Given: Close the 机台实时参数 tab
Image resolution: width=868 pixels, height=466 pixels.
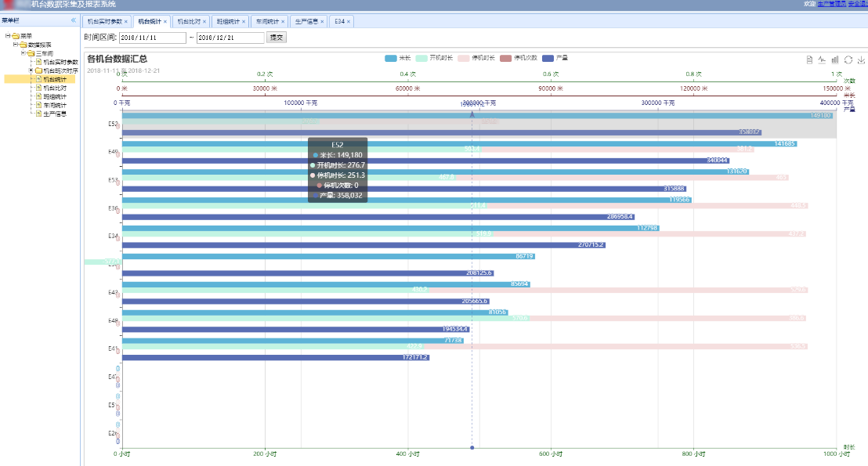Looking at the screenshot, I should [x=125, y=21].
